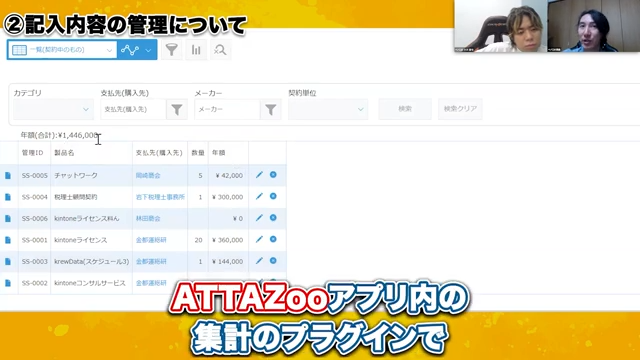Edit the krewData row with pencil icon

pos(259,261)
